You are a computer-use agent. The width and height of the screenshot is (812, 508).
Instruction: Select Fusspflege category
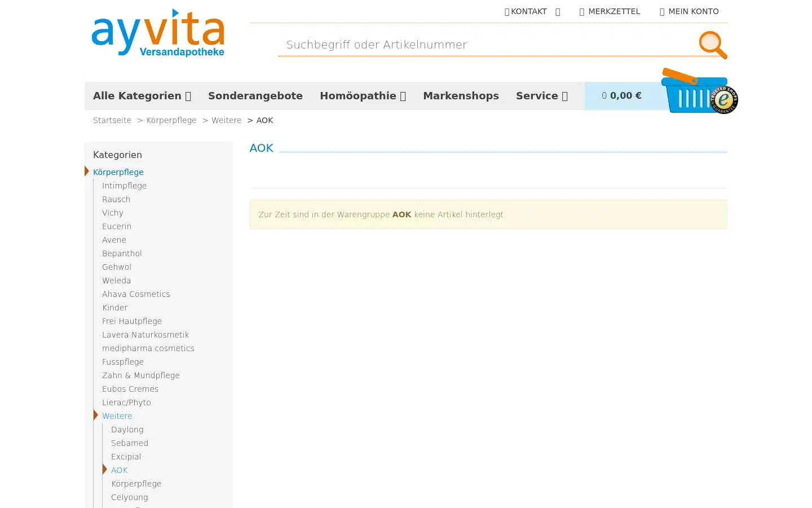tap(123, 362)
